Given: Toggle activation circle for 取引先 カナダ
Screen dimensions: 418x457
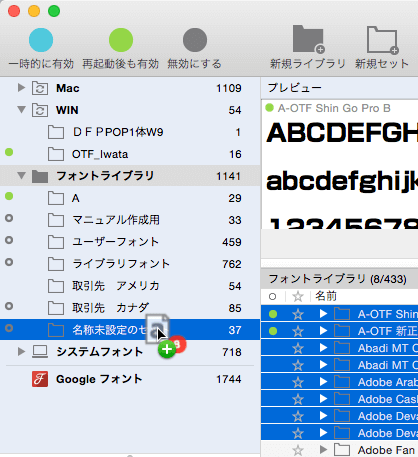Looking at the screenshot, I should tap(9, 306).
